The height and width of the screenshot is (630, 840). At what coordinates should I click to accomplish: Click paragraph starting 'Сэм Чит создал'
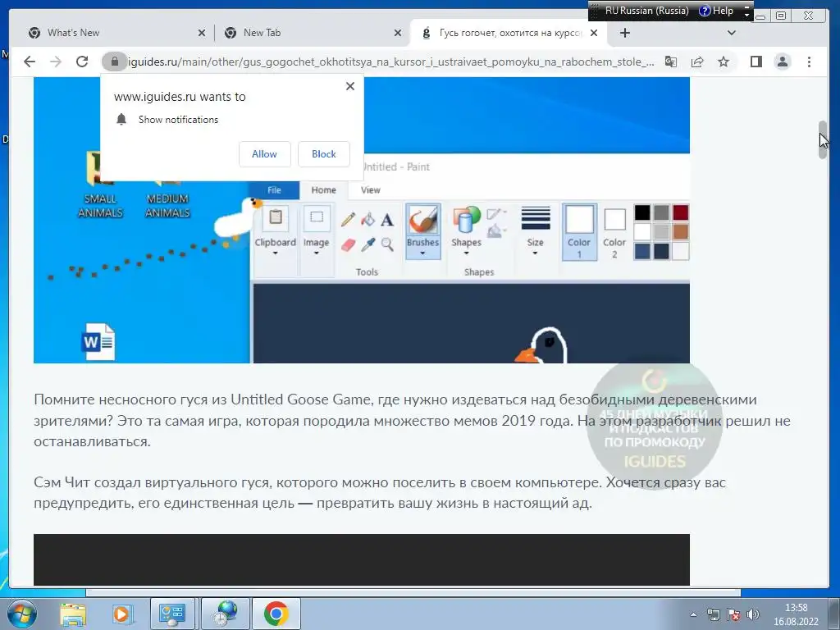tap(379, 493)
